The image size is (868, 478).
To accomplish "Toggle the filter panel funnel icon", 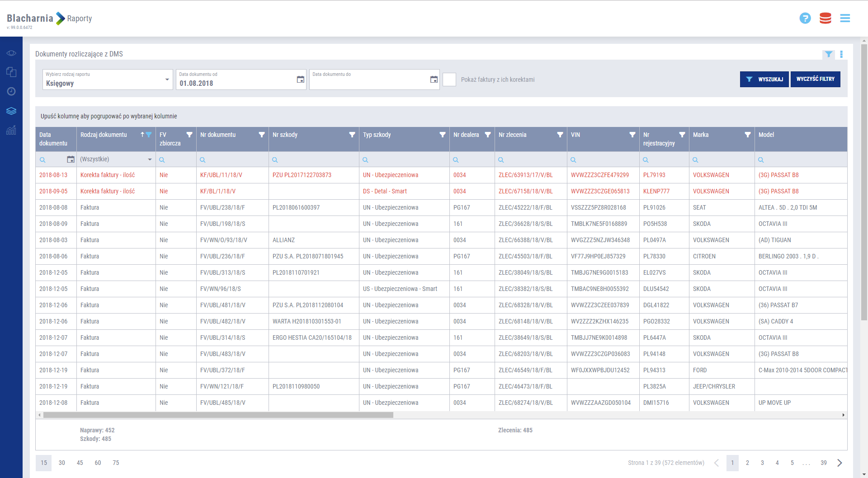I will 828,54.
